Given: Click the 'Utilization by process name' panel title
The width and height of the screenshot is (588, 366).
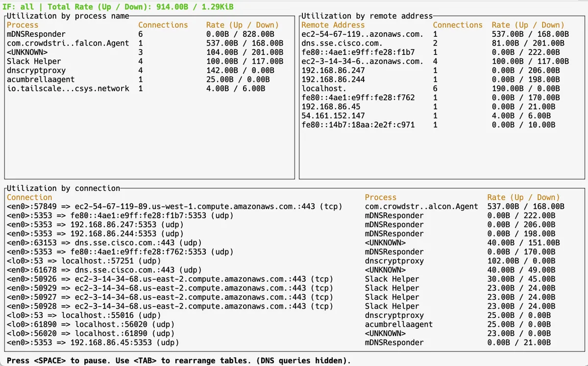Looking at the screenshot, I should (x=68, y=16).
